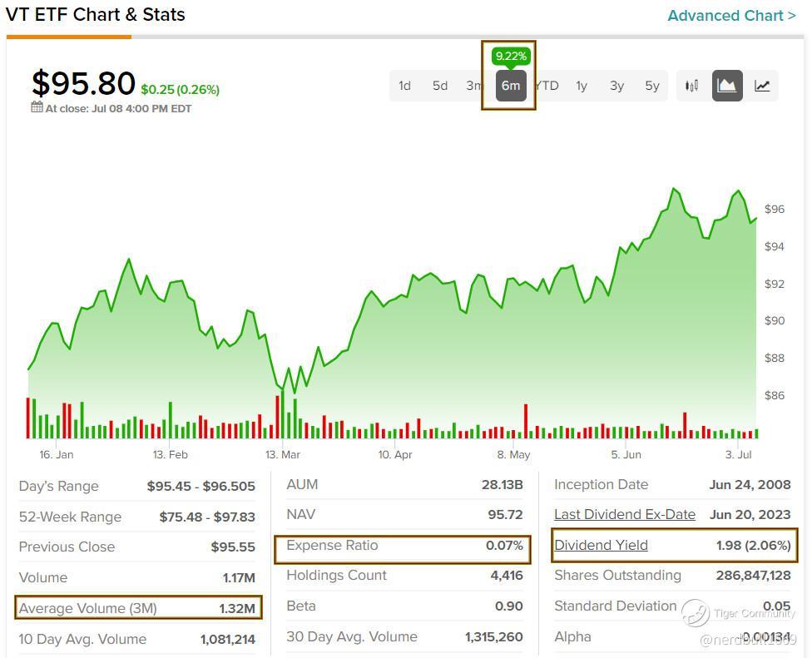
Task: Click the 16. Jan date axis label
Action: pos(57,454)
